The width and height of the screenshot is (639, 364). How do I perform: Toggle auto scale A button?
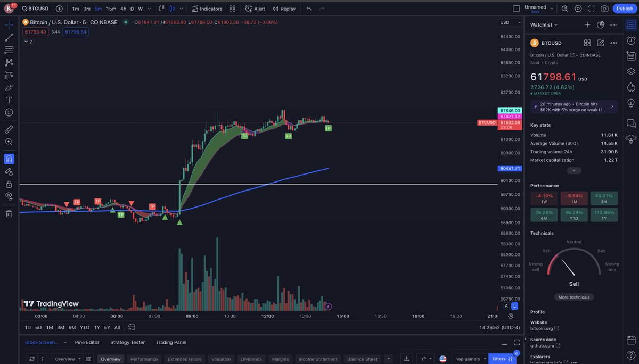point(506,306)
